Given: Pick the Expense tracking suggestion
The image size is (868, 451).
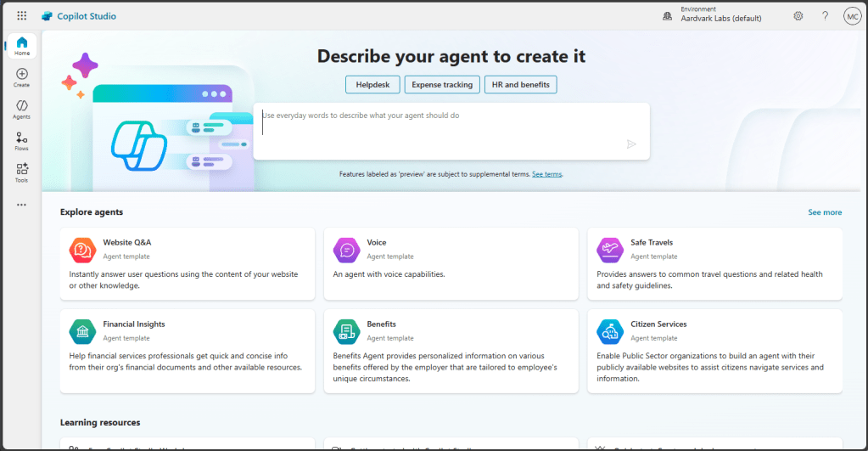Looking at the screenshot, I should pyautogui.click(x=441, y=84).
